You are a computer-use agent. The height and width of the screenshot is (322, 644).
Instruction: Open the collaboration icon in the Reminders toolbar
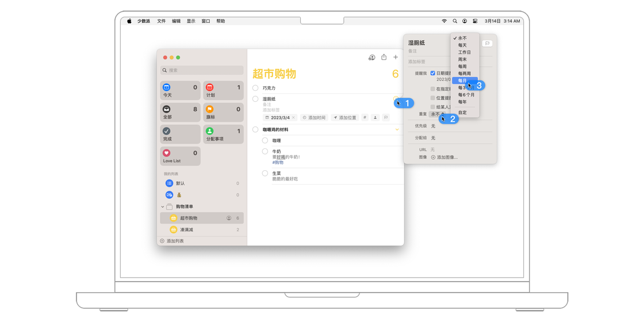coord(371,57)
